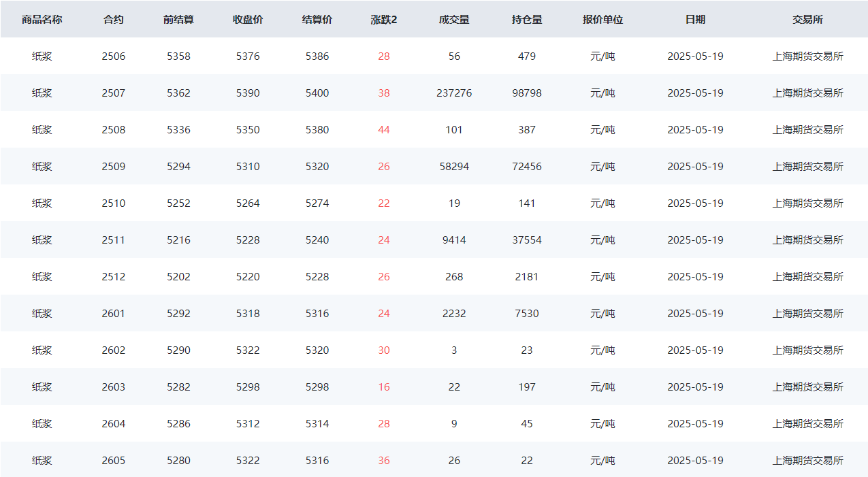This screenshot has width=868, height=477.
Task: Click closing price 5376
Action: point(248,56)
